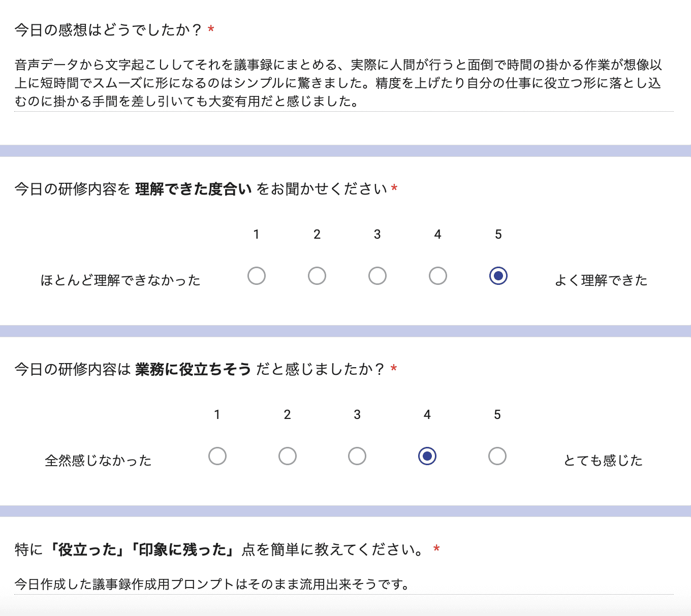691x616 pixels.
Task: Click the 全然感じなかった scale label
Action: tap(98, 460)
